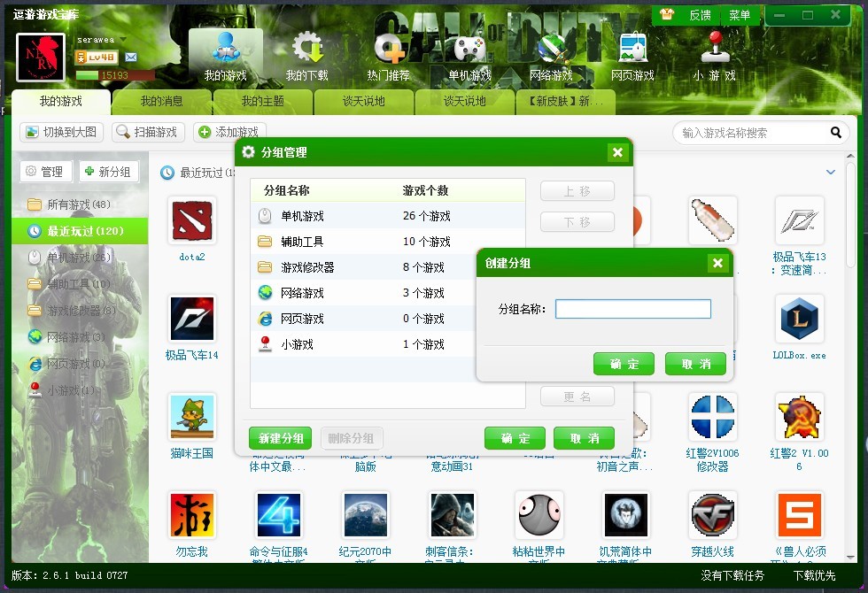
Task: Launch the 红警2 V1.006 game icon
Action: [800, 417]
